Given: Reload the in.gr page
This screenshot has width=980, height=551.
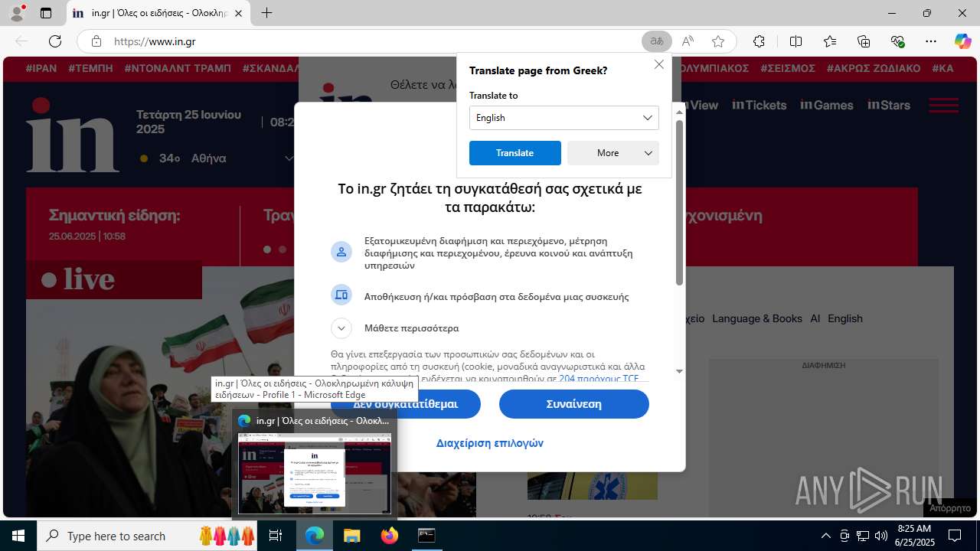Looking at the screenshot, I should [55, 41].
